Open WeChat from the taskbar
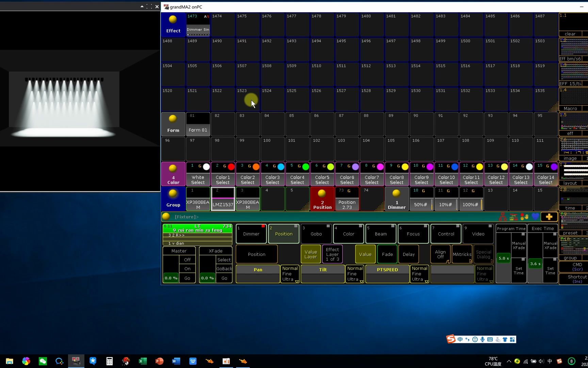The width and height of the screenshot is (588, 368). point(43,361)
